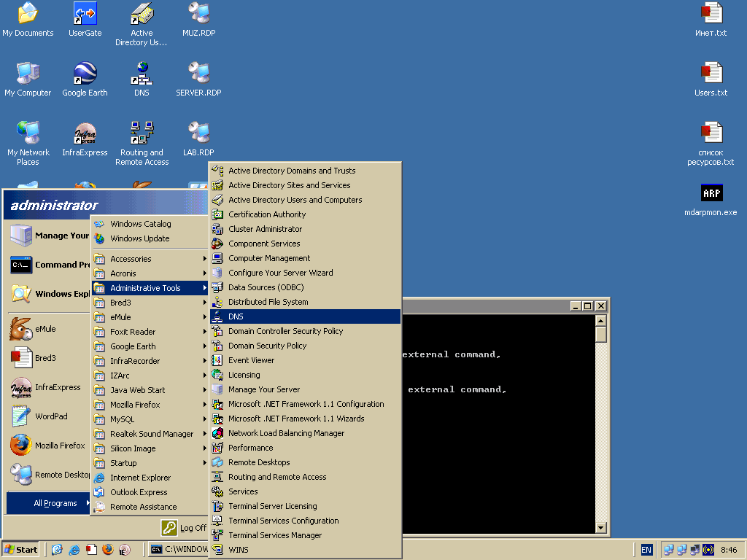
Task: Open Domain Controller Security Policy
Action: [306, 332]
